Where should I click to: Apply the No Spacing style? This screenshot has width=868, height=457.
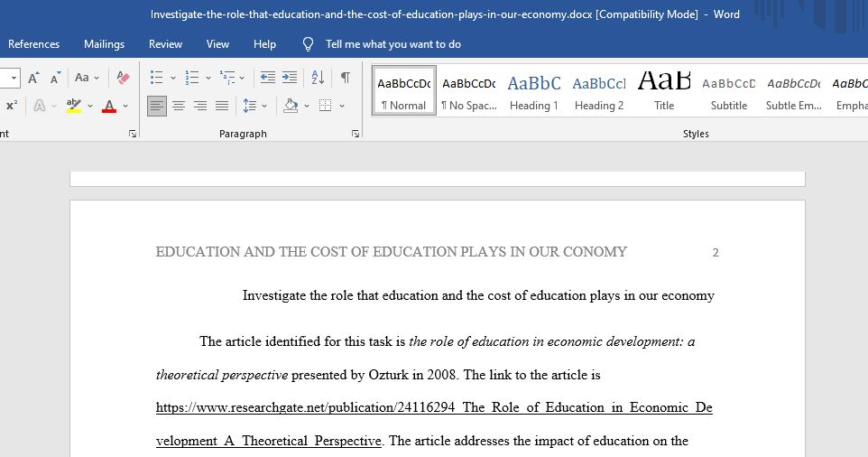(x=469, y=91)
